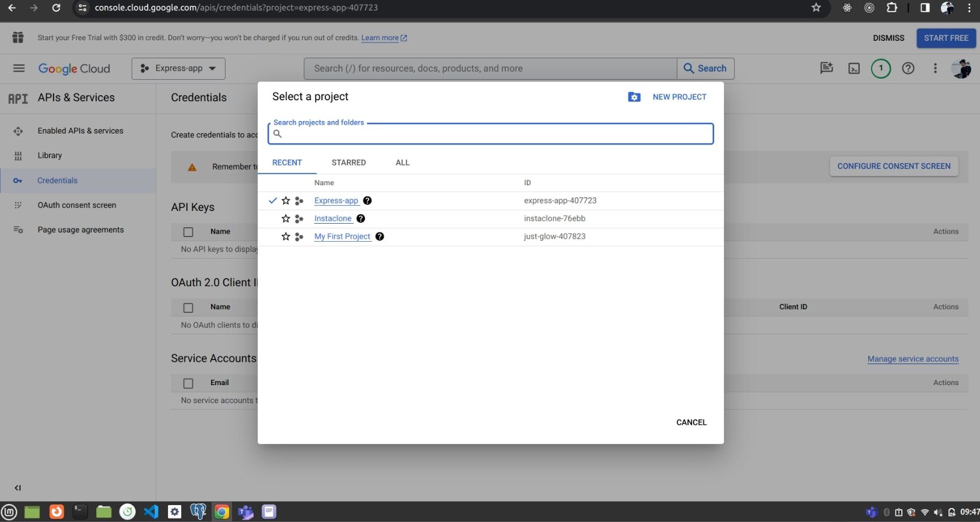Screen dimensions: 980x522
Task: Tick the Service Accounts header checkbox
Action: pyautogui.click(x=188, y=383)
